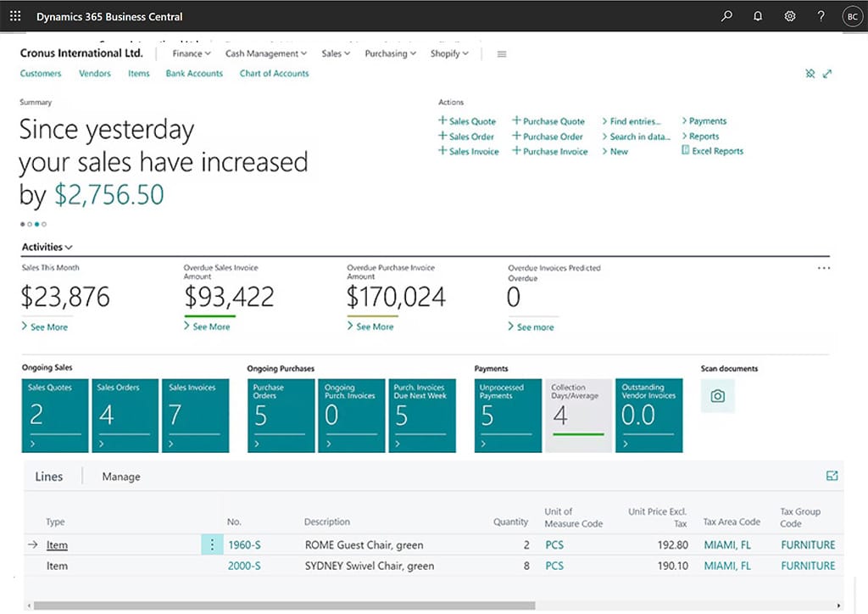Click See more under Overdue Invoices Predicted
Viewport: 868px width, 614px height.
[531, 327]
